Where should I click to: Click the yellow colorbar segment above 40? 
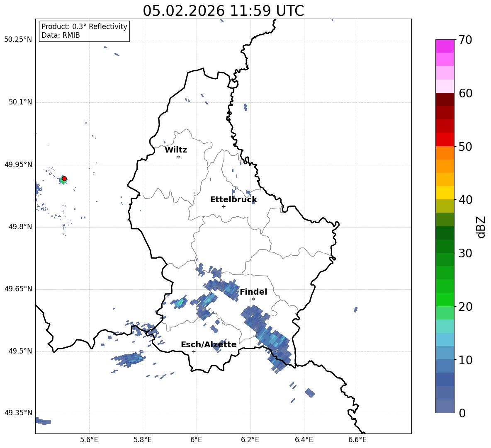tap(445, 193)
